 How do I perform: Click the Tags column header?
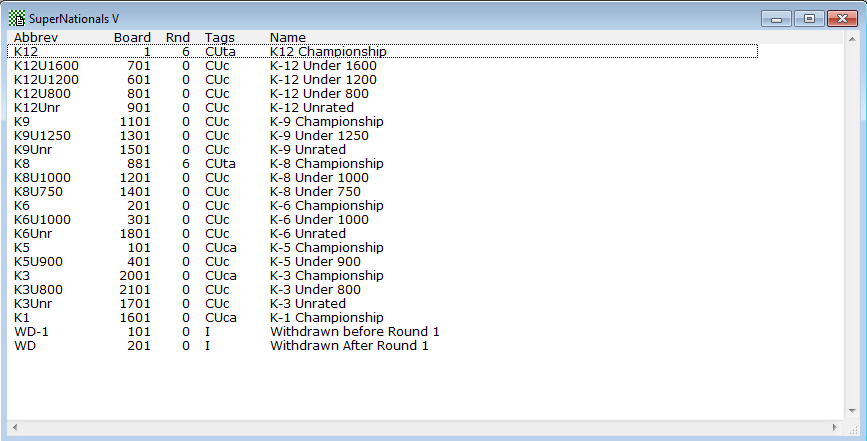[x=220, y=37]
